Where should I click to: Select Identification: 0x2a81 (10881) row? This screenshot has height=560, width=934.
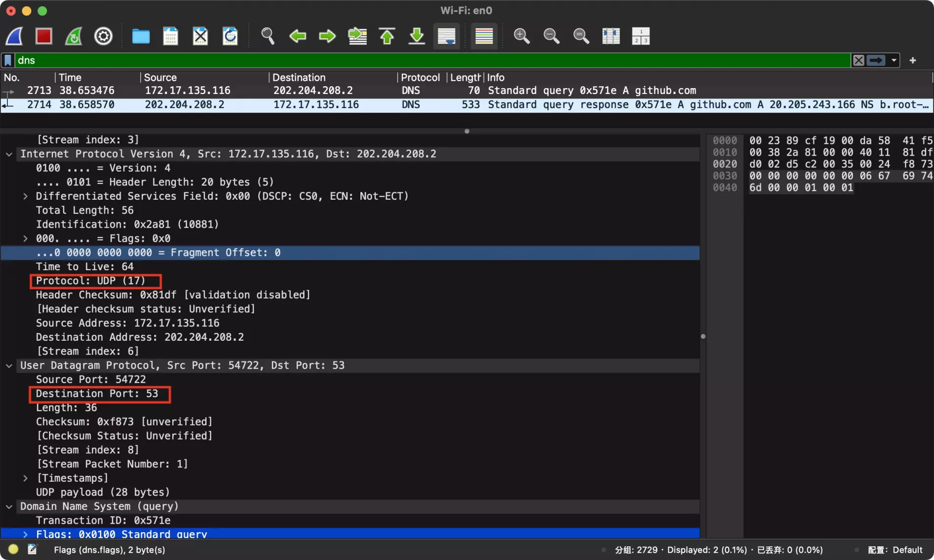pyautogui.click(x=350, y=225)
